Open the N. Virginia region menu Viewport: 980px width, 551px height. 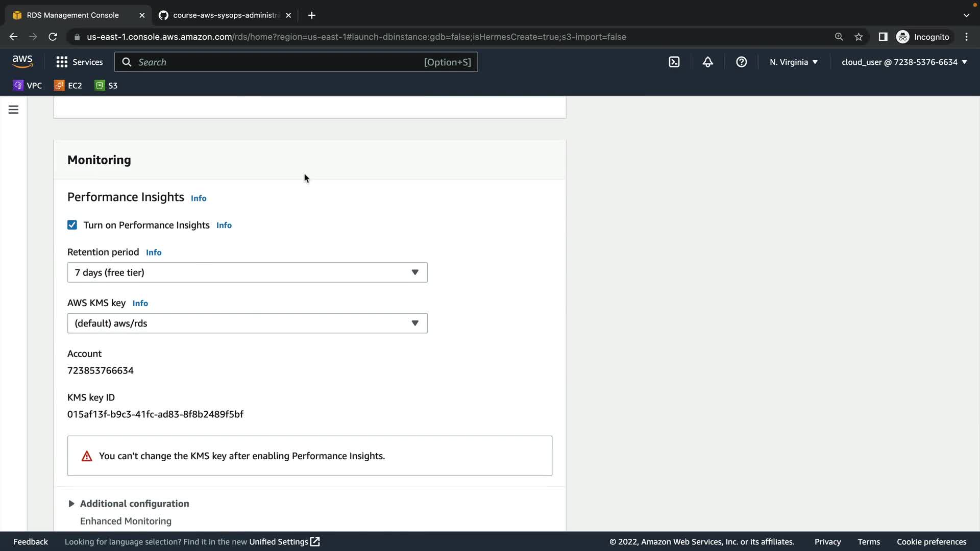(793, 62)
